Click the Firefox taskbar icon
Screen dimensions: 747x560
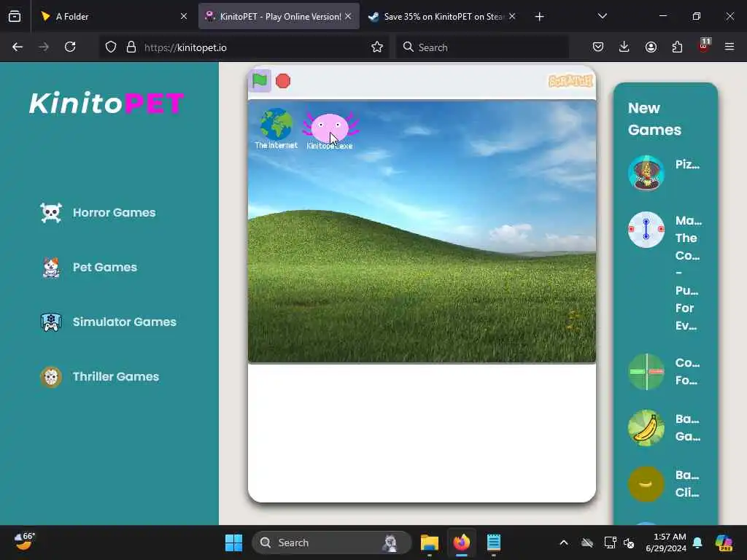click(x=461, y=542)
